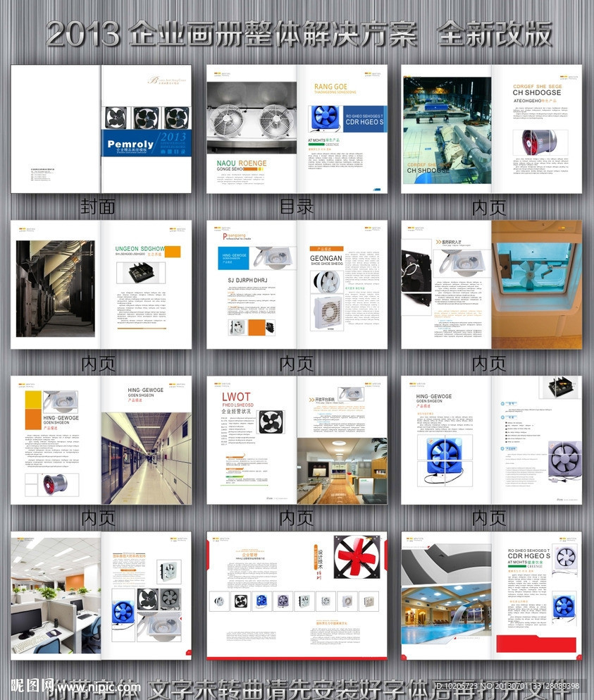Open the orange ceiling vent fan photo
Image resolution: width=594 pixels, height=700 pixels.
(x=537, y=284)
